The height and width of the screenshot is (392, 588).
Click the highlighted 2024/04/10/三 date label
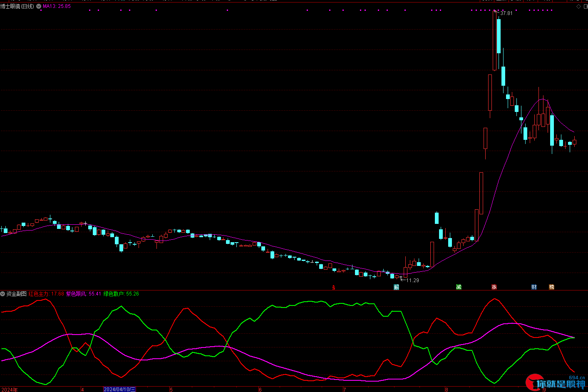[x=119, y=390]
